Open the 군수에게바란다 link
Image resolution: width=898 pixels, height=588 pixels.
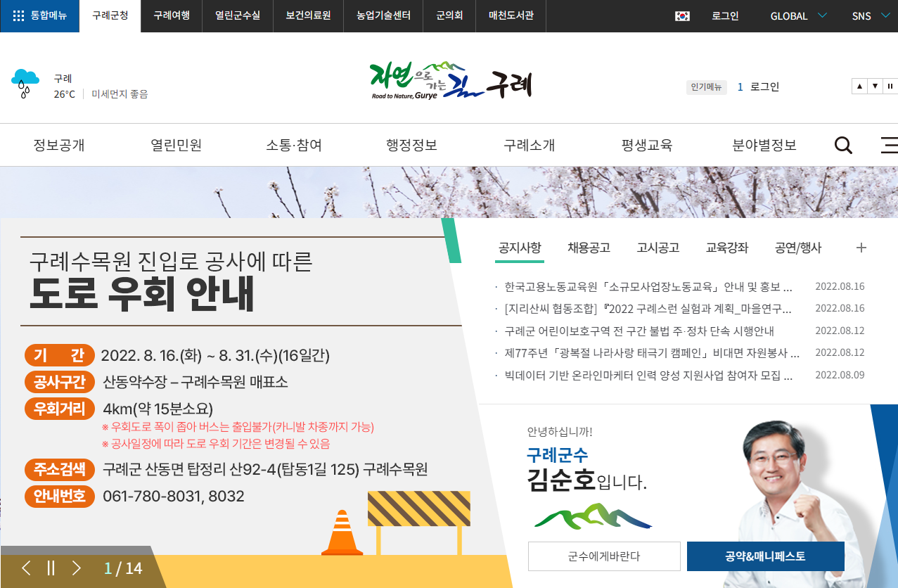(x=603, y=556)
